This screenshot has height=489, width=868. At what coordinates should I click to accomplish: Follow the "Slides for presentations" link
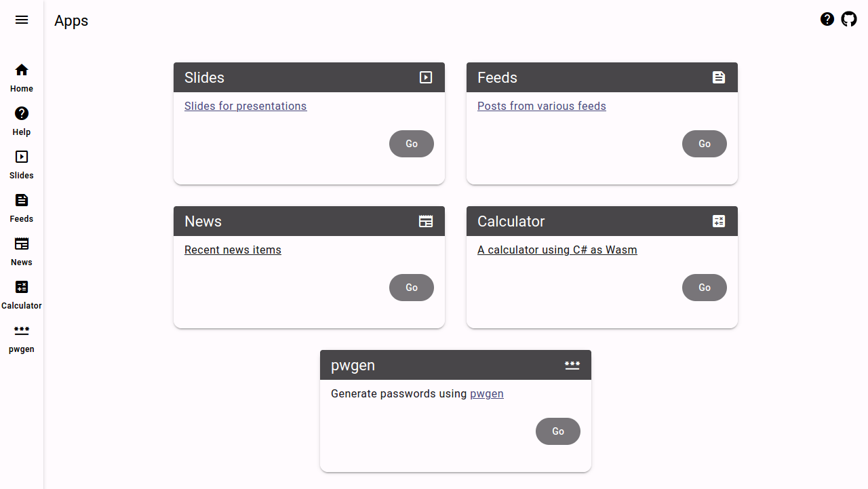(x=245, y=106)
